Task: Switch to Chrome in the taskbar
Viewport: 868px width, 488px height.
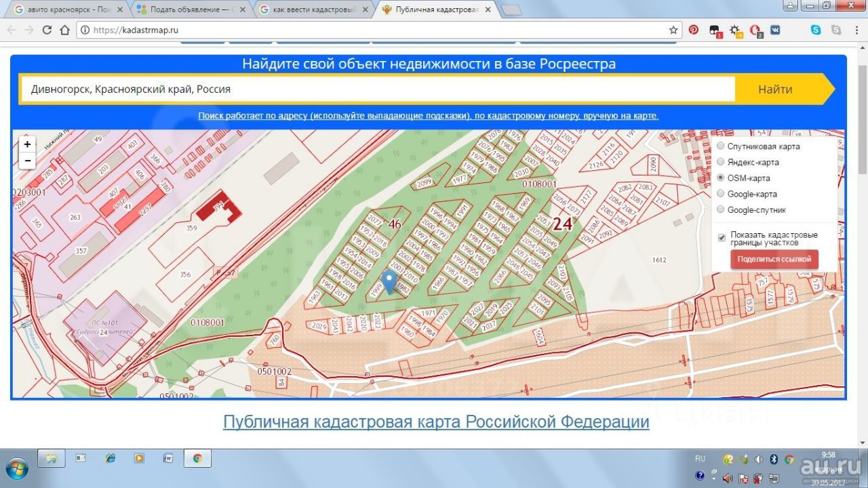Action: [x=197, y=458]
